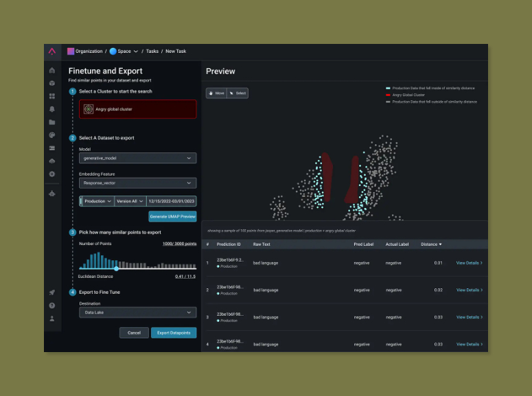Select the Select cursor tool
Screen dimensions: 532x396
238,93
